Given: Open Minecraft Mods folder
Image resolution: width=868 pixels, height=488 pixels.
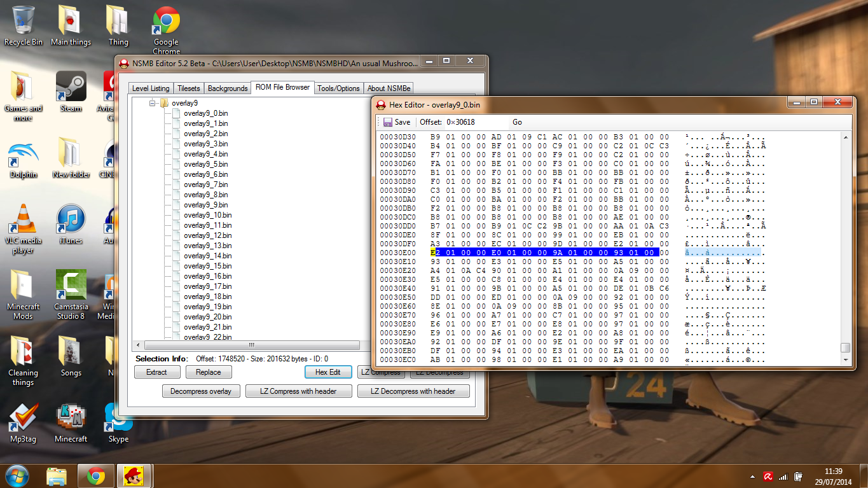Looking at the screenshot, I should (24, 294).
